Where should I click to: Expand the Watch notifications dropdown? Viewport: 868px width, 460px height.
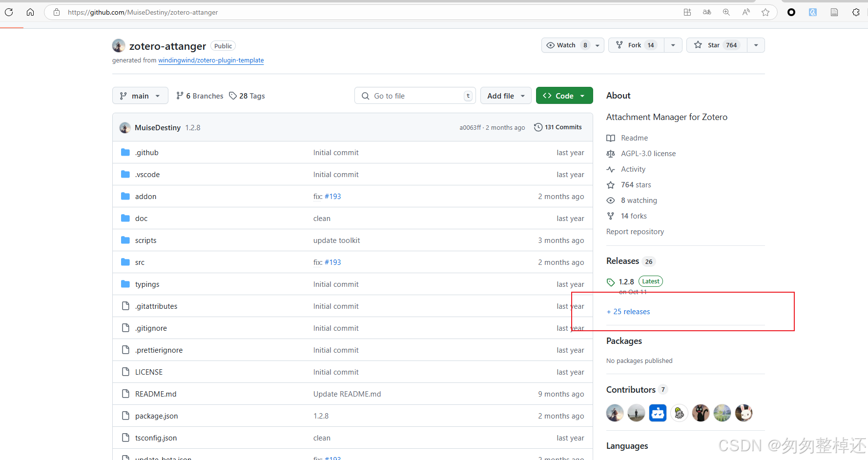(x=598, y=45)
